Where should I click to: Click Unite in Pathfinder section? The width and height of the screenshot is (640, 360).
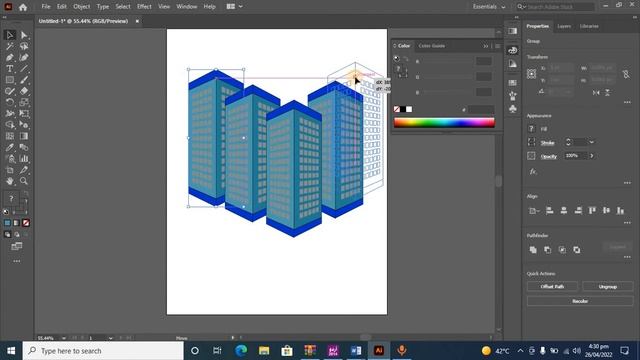pos(533,250)
